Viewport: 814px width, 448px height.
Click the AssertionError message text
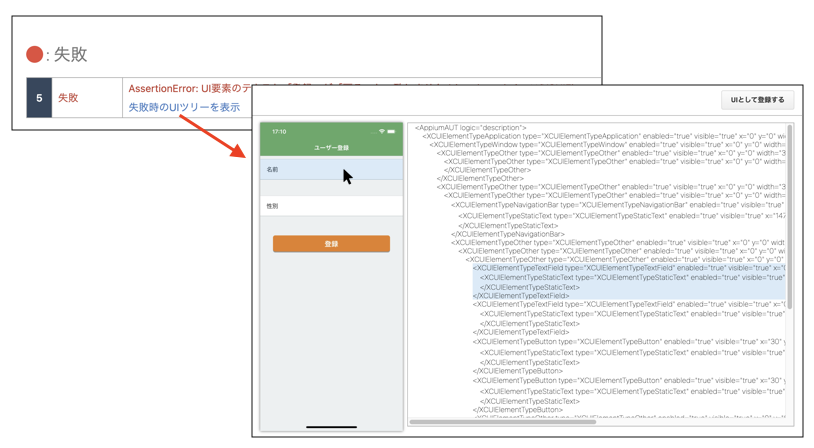click(190, 88)
